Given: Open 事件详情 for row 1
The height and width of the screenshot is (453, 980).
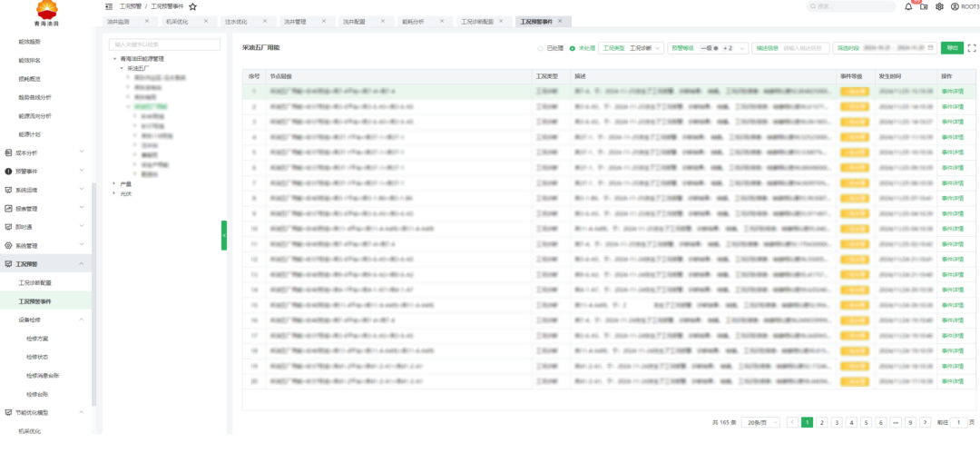Looking at the screenshot, I should pos(952,92).
